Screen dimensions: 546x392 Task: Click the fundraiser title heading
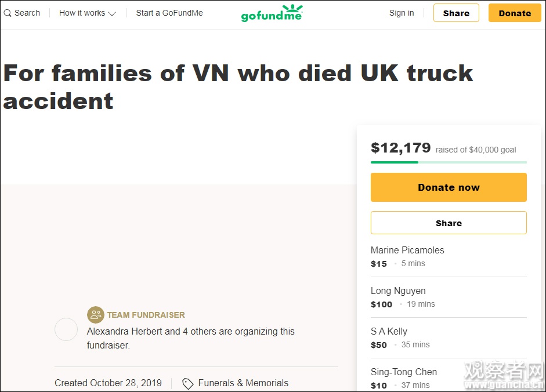point(238,87)
